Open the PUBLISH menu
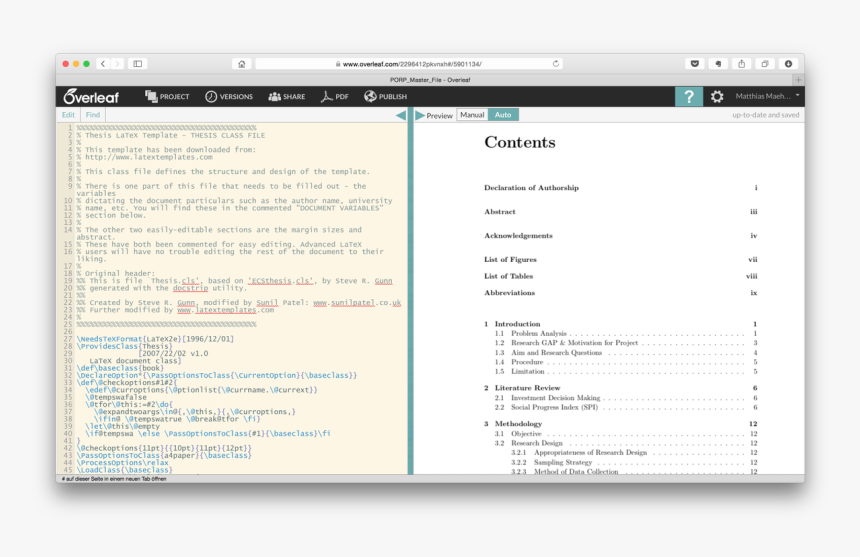860x557 pixels. [x=385, y=96]
